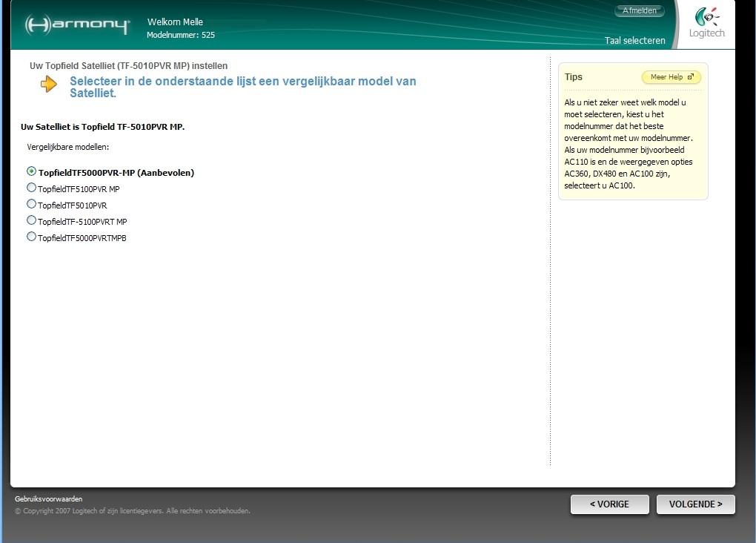The image size is (756, 543).
Task: Open the Gebruiksvoorwaarden link
Action: point(48,499)
